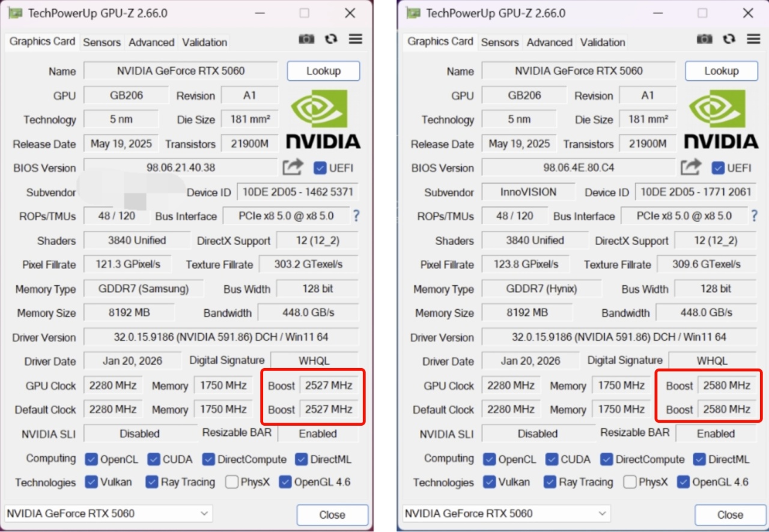This screenshot has height=532, width=769.
Task: Select Graphics Card tab in left GPU-Z window
Action: click(x=43, y=41)
